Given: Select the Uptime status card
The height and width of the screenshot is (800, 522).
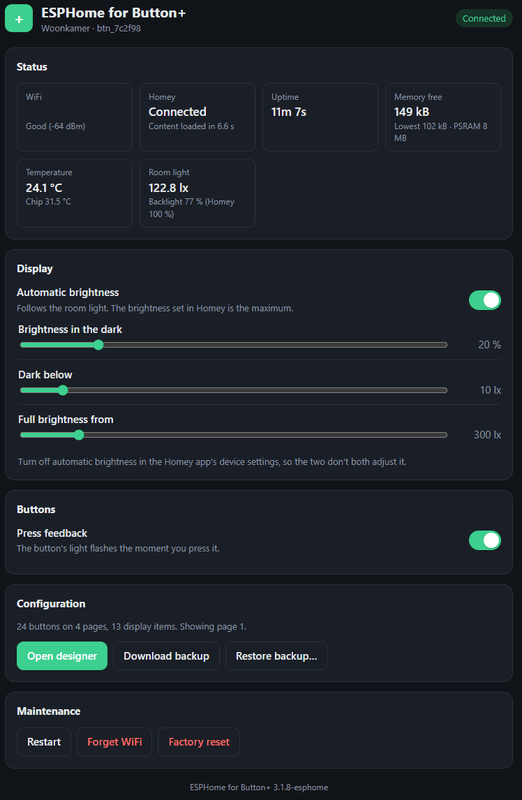Looking at the screenshot, I should click(320, 117).
